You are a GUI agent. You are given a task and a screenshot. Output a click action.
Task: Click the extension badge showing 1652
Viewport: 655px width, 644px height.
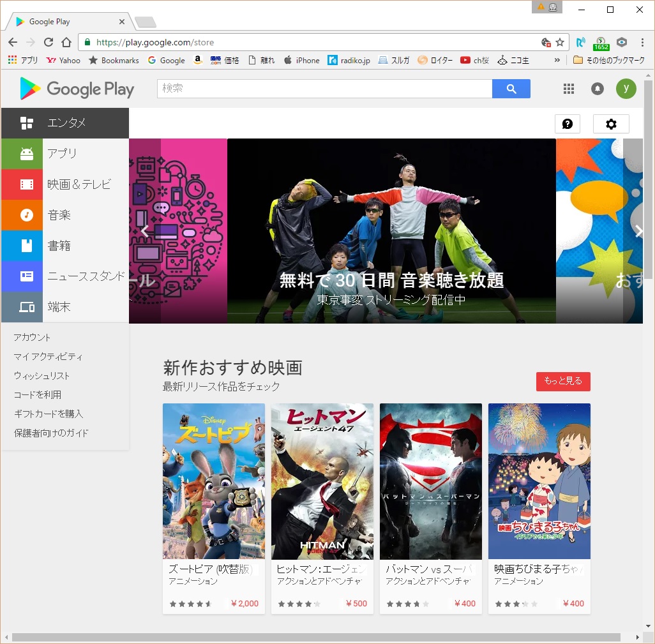[x=601, y=43]
